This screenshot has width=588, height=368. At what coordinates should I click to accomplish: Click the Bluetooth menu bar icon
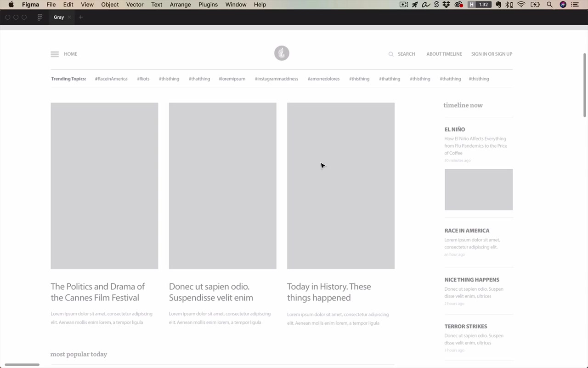click(509, 5)
